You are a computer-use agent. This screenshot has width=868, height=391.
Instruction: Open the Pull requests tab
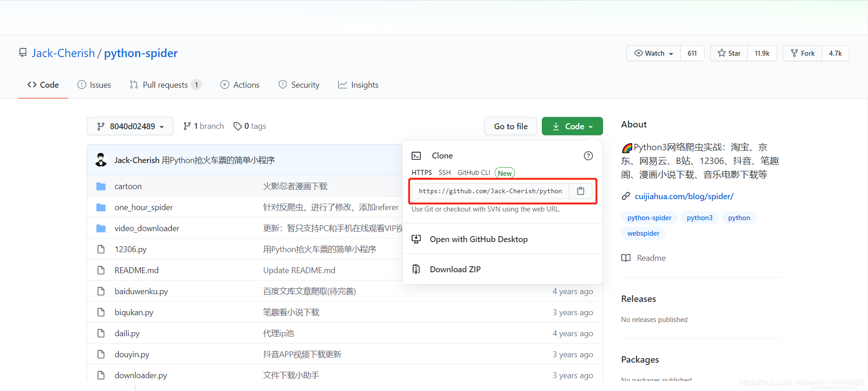click(165, 85)
